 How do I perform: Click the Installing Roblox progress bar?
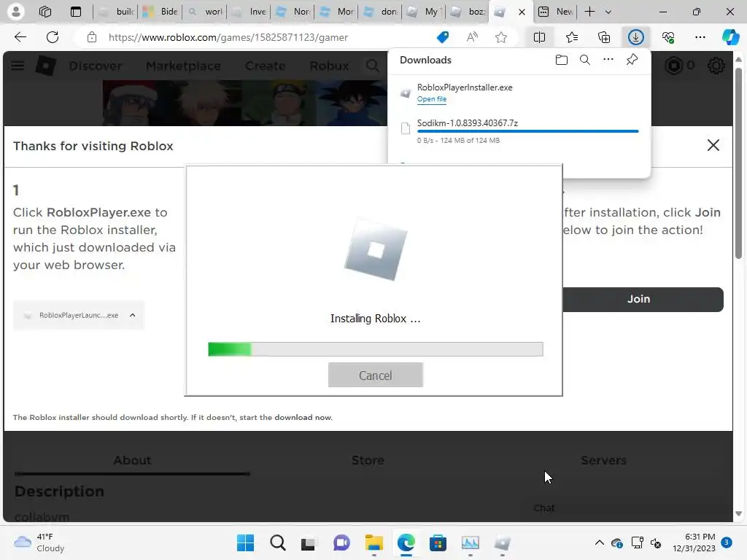pyautogui.click(x=376, y=349)
